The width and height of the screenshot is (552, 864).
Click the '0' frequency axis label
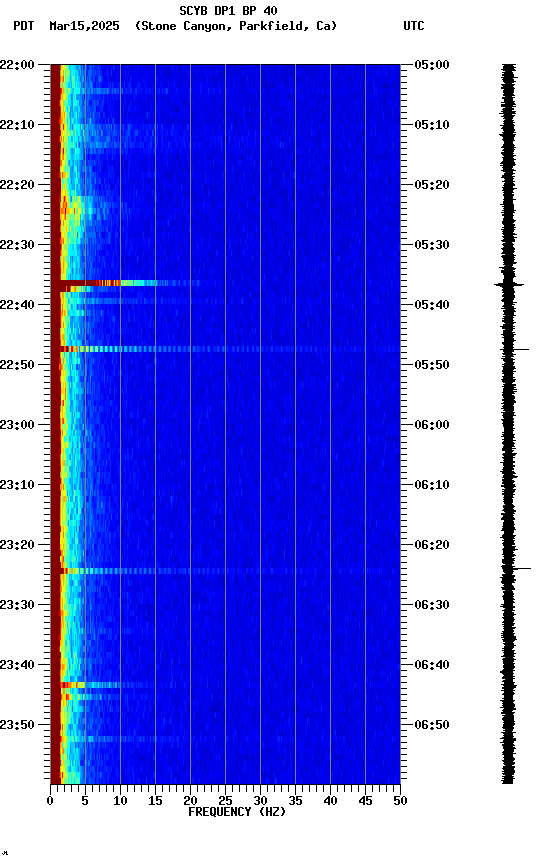[50, 801]
